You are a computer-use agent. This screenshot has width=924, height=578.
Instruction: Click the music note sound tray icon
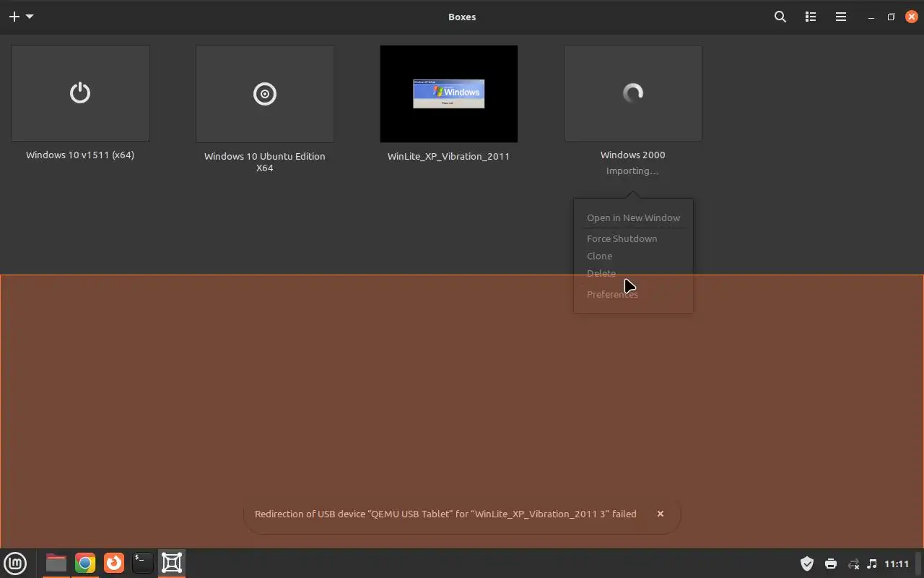[x=871, y=564]
